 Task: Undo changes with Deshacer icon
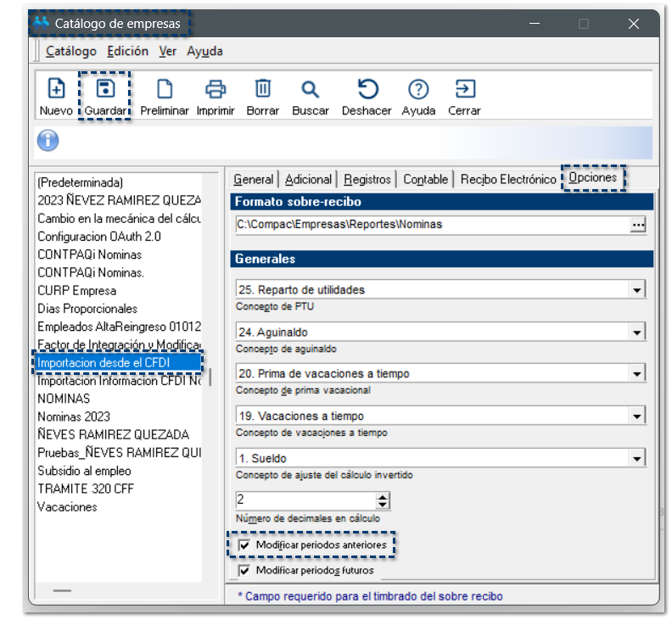point(367,89)
